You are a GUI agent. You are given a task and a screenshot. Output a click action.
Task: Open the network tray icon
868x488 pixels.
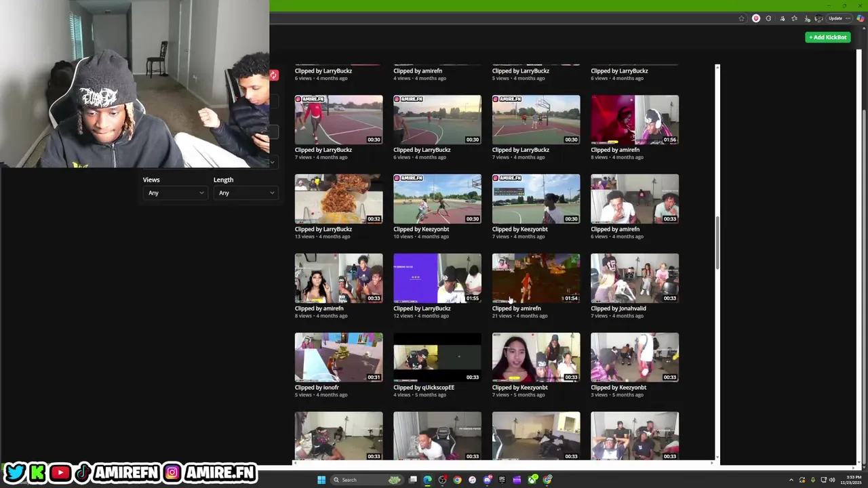[823, 480]
